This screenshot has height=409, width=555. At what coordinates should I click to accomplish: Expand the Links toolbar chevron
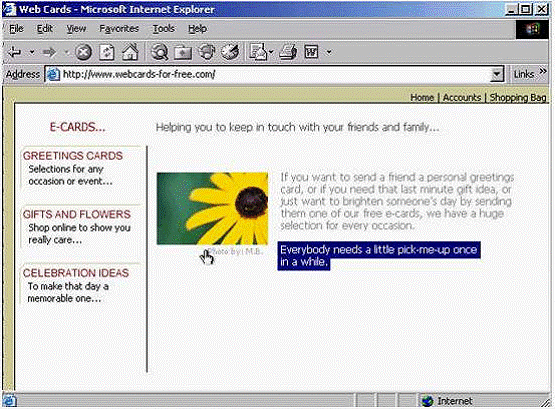[543, 72]
